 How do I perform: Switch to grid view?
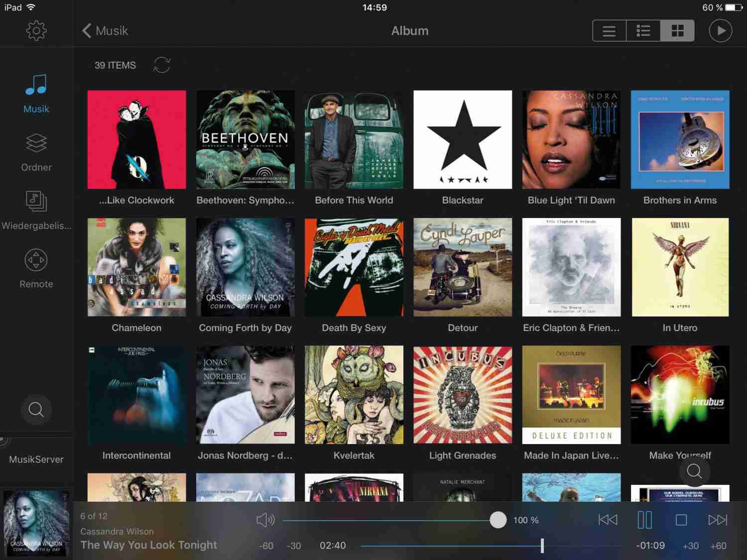pyautogui.click(x=677, y=31)
